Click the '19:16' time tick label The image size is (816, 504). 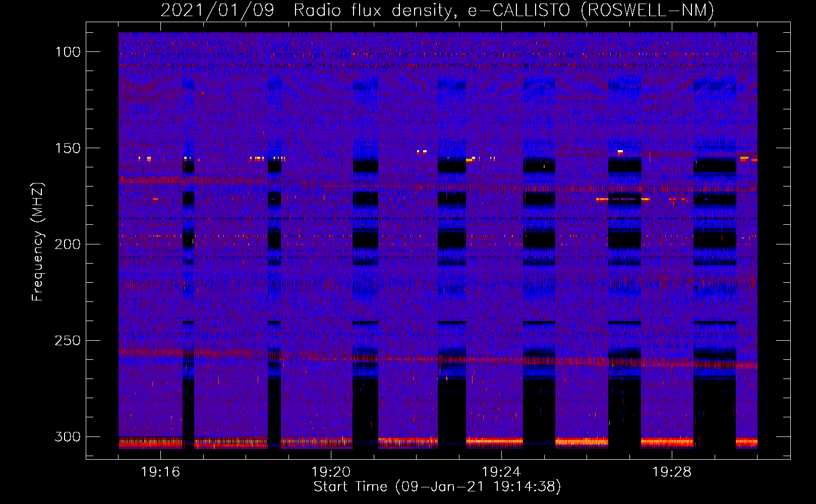pyautogui.click(x=160, y=472)
